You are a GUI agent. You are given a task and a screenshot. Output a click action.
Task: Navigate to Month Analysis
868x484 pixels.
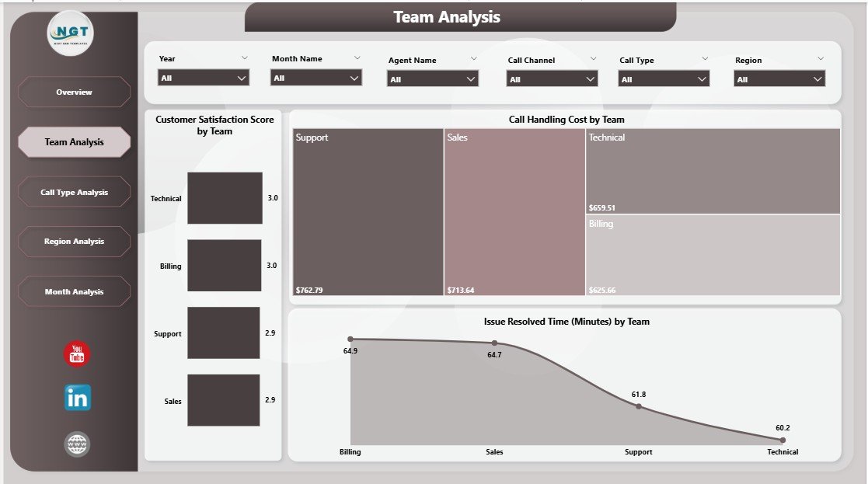pyautogui.click(x=74, y=291)
